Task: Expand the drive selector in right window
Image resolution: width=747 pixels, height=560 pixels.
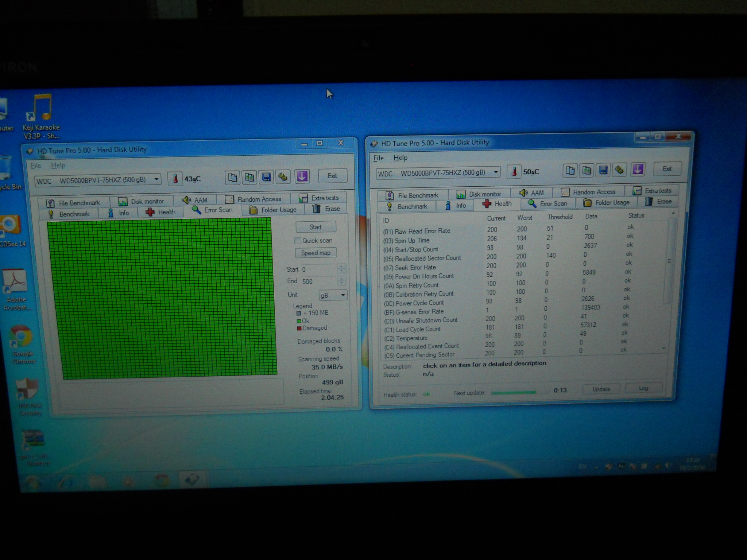Action: coord(496,172)
